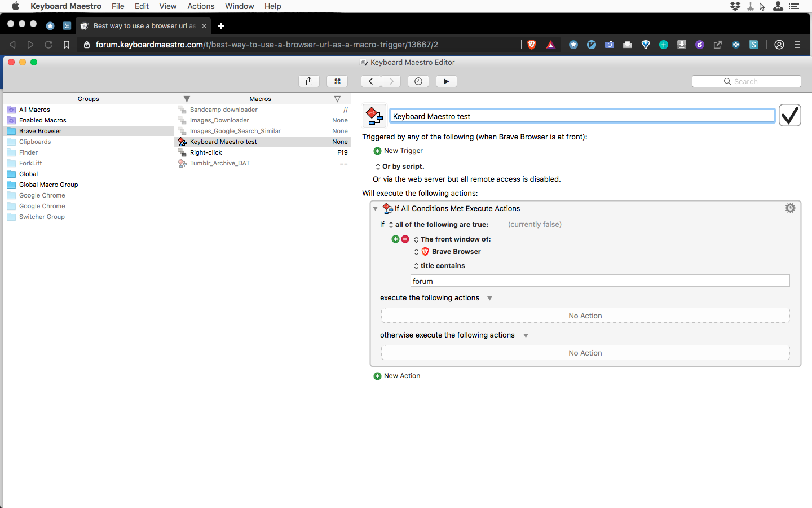The width and height of the screenshot is (812, 508).
Task: Select the Clipboards group
Action: click(89, 142)
